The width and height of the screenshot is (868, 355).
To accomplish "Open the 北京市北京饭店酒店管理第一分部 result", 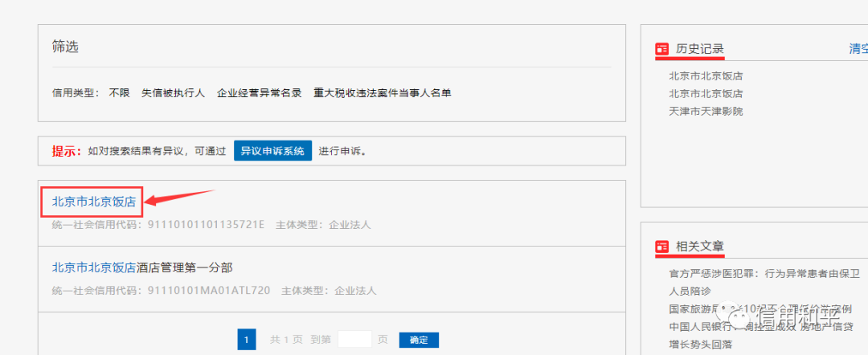I will [x=142, y=267].
